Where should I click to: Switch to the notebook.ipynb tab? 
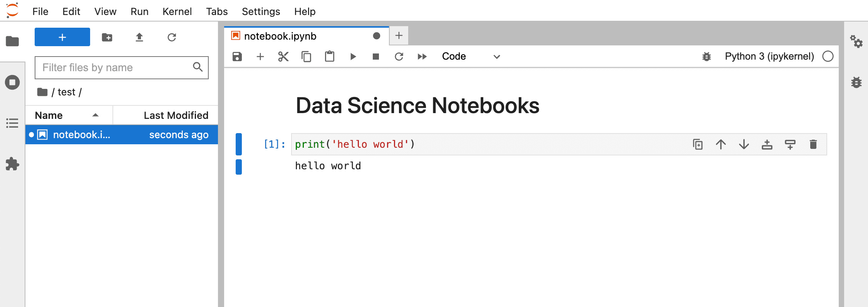point(280,36)
